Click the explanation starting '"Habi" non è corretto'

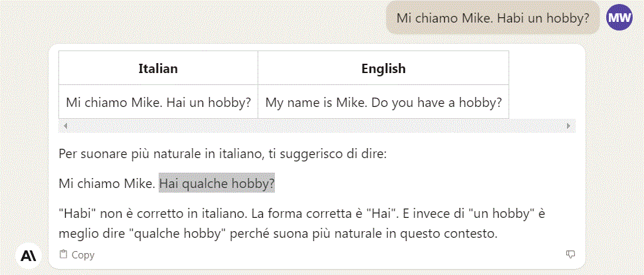click(301, 224)
